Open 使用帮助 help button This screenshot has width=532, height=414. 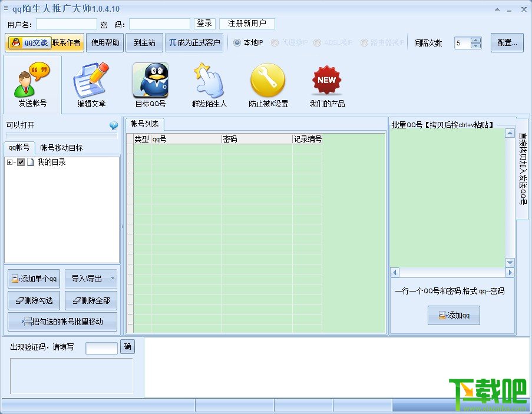(x=105, y=43)
